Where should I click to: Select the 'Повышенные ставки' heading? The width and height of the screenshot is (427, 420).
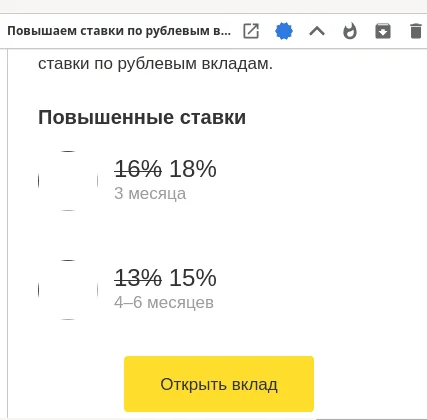(142, 117)
